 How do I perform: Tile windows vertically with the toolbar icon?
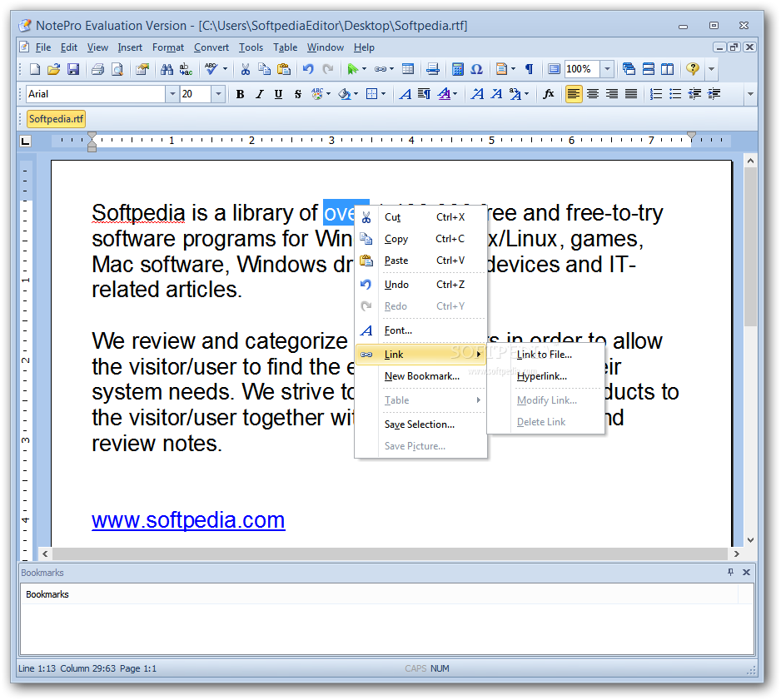(668, 69)
